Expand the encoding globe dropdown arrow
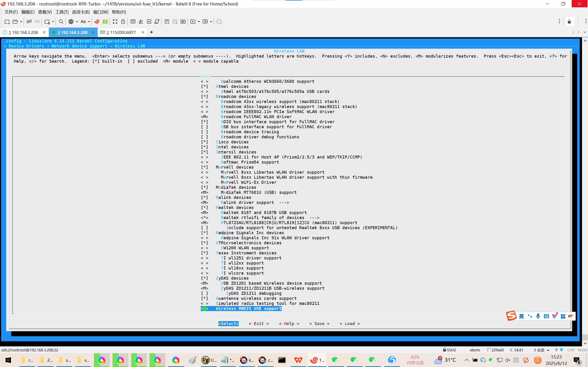The image size is (588, 367). [x=77, y=22]
